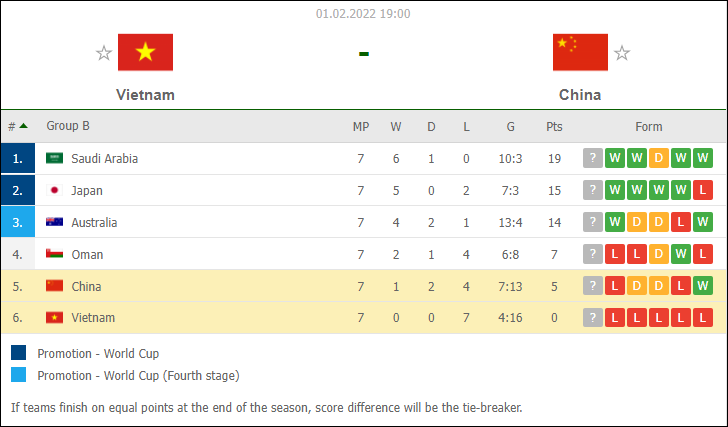Favorite Vietnam with the star icon
Viewport: 728px width, 427px height.
coord(104,53)
